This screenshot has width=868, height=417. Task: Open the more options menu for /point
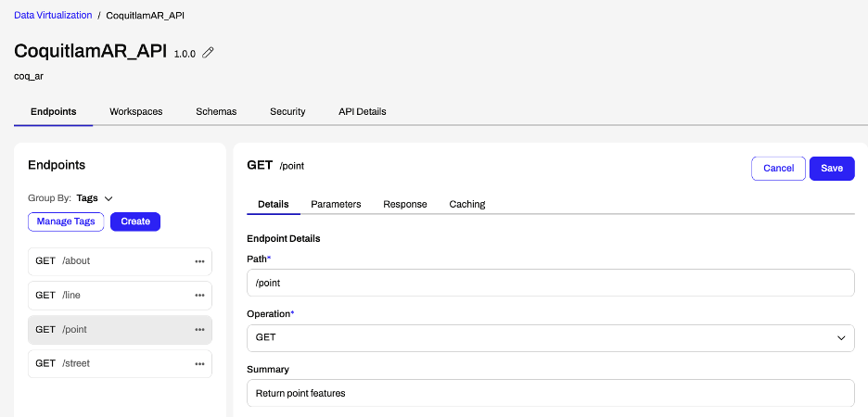[199, 330]
